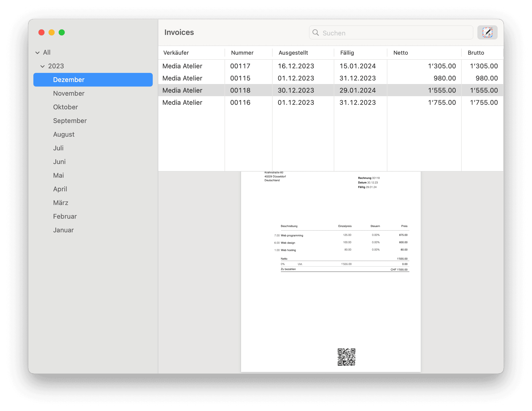Collapse the 2023 year in the sidebar
This screenshot has height=411, width=532.
(43, 66)
